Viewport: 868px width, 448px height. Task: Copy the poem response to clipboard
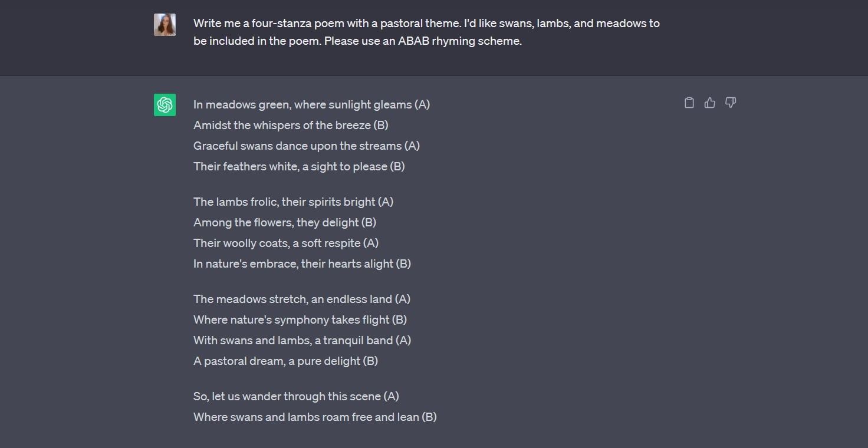[689, 103]
